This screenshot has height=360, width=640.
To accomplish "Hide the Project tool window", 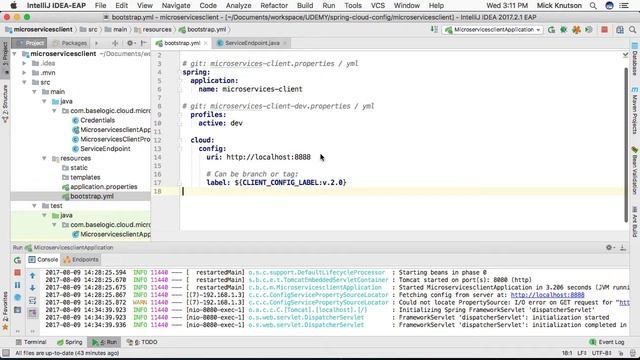I will click(x=144, y=43).
